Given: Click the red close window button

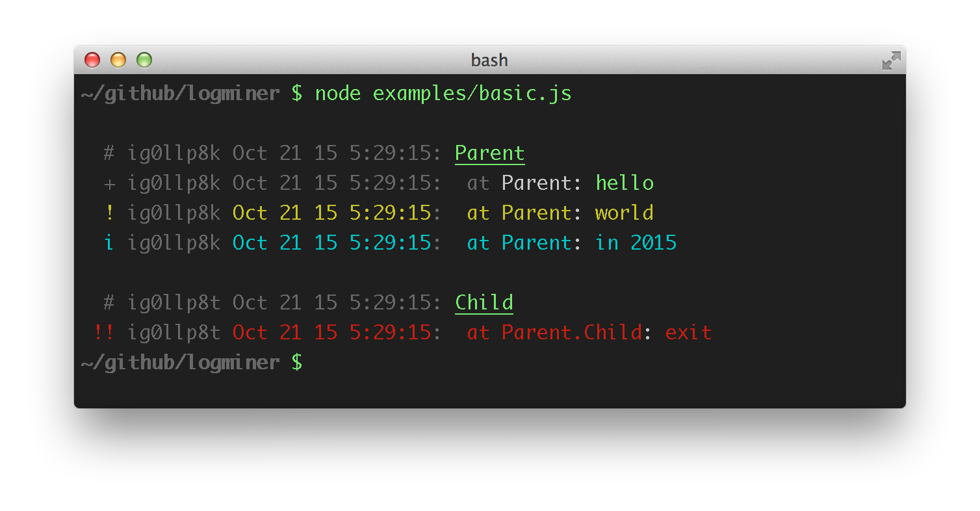Looking at the screenshot, I should [92, 60].
